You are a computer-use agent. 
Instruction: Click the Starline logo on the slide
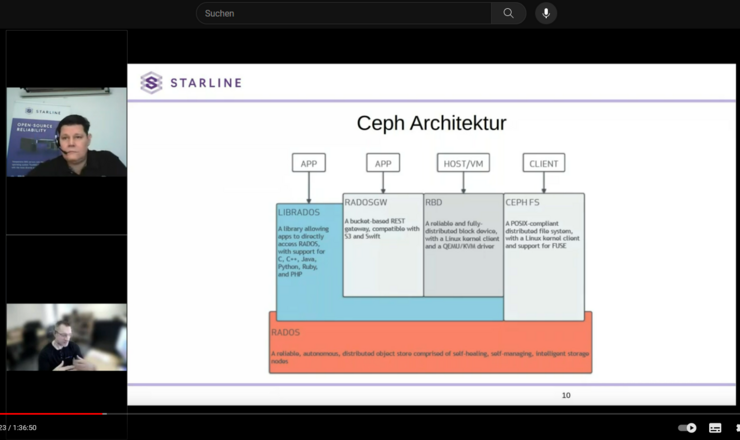coord(191,82)
